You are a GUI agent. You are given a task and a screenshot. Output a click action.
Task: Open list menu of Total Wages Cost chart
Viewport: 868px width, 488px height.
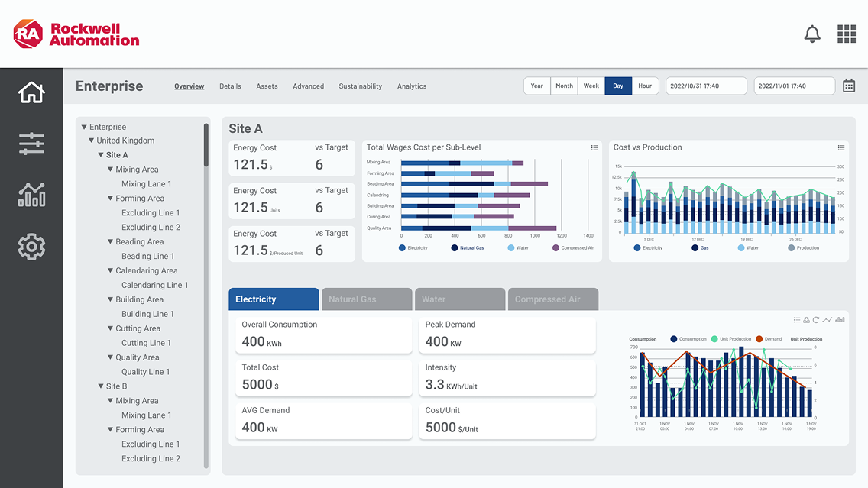tap(594, 147)
